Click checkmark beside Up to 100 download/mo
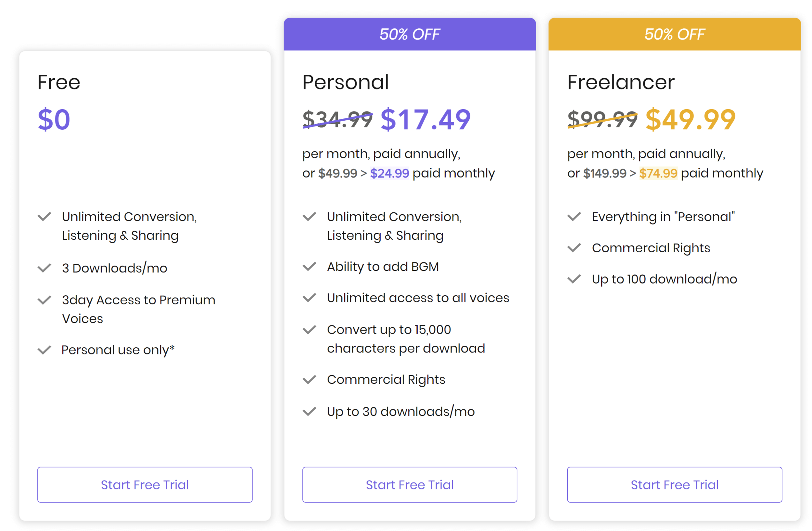Image resolution: width=812 pixels, height=531 pixels. coord(574,279)
